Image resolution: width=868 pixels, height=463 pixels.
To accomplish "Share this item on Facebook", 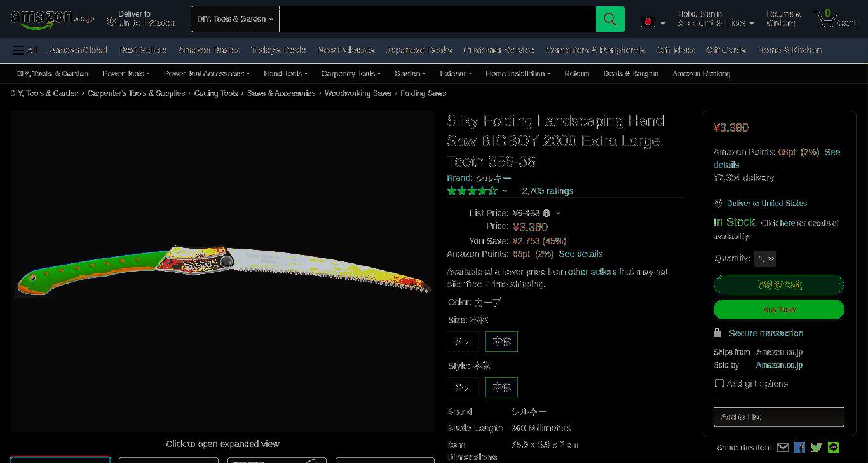I will pos(799,448).
